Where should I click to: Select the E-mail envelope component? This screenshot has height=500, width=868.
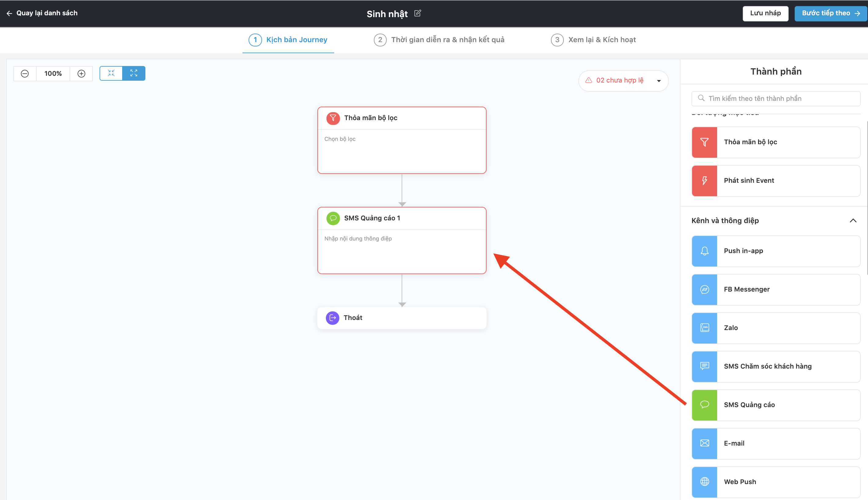704,443
